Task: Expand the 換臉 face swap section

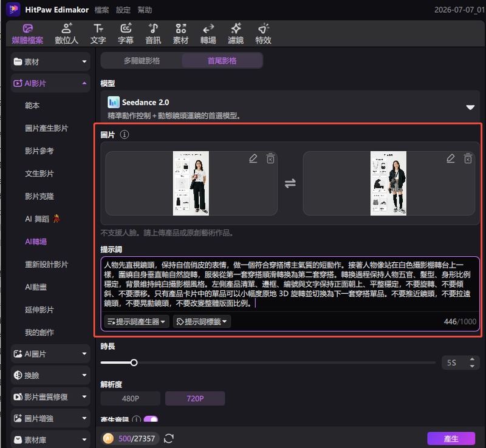Action: coord(50,375)
